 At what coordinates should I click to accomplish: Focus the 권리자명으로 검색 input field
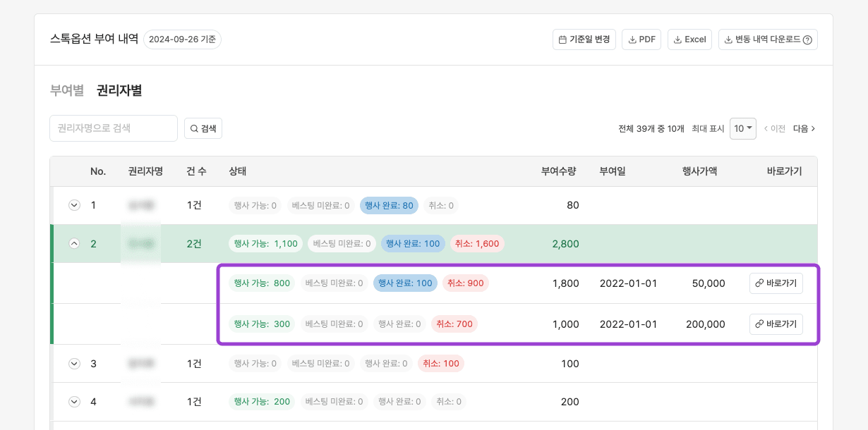114,128
